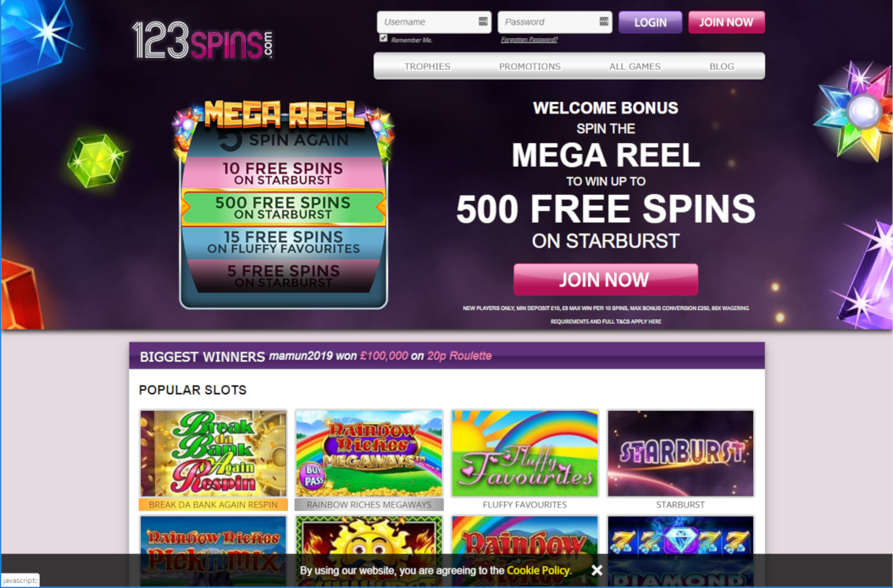Image resolution: width=893 pixels, height=588 pixels.
Task: Open the Starburst slot game thumbnail
Action: (680, 453)
